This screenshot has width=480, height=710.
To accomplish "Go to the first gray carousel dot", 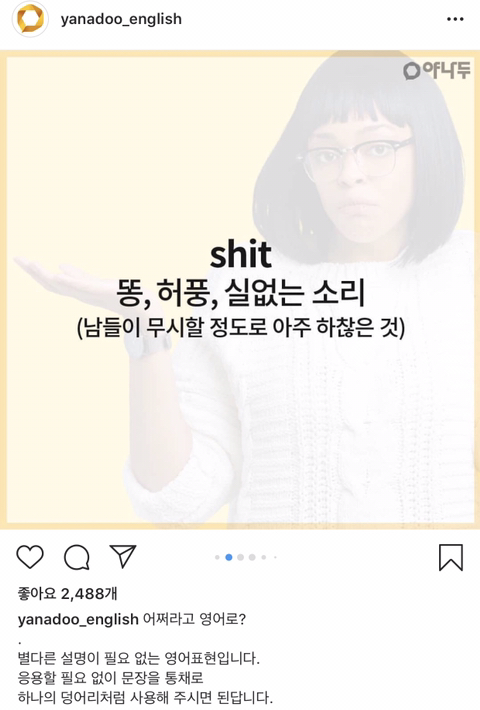I will click(217, 557).
